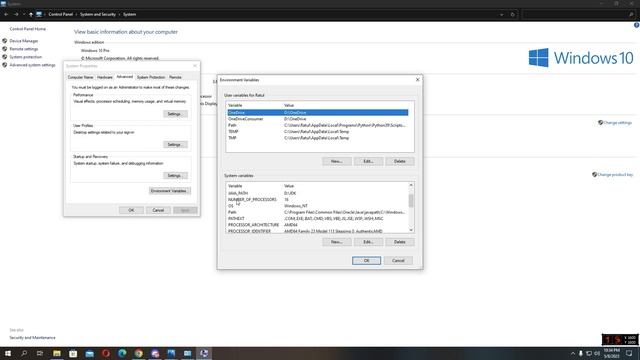Image resolution: width=640 pixels, height=360 pixels.
Task: Click OK in System Properties dialog
Action: pyautogui.click(x=131, y=210)
